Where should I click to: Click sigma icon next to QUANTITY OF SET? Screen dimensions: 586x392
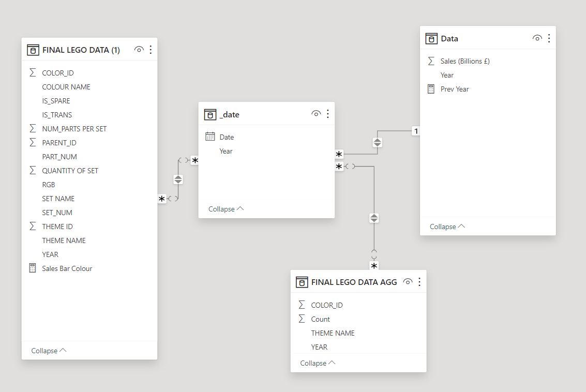point(33,171)
